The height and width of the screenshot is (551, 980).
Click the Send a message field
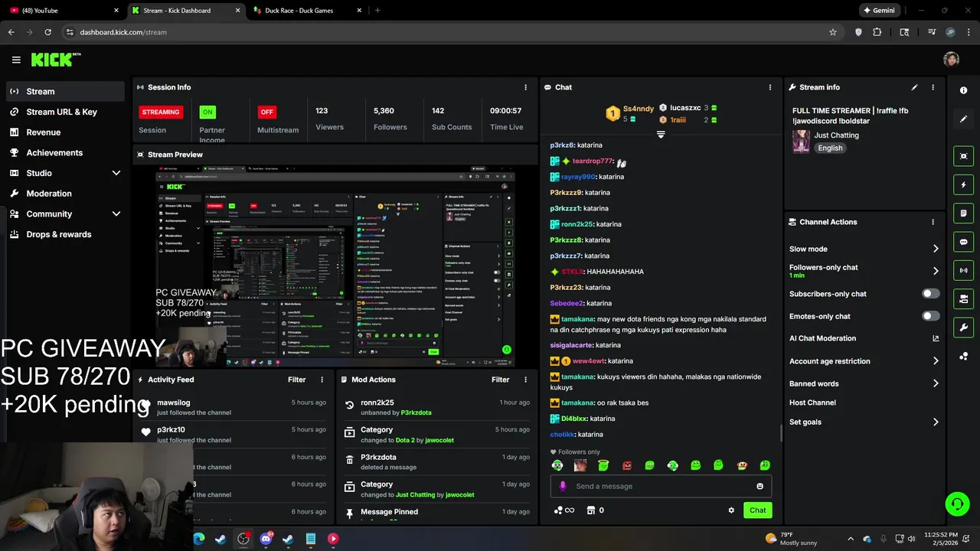661,486
